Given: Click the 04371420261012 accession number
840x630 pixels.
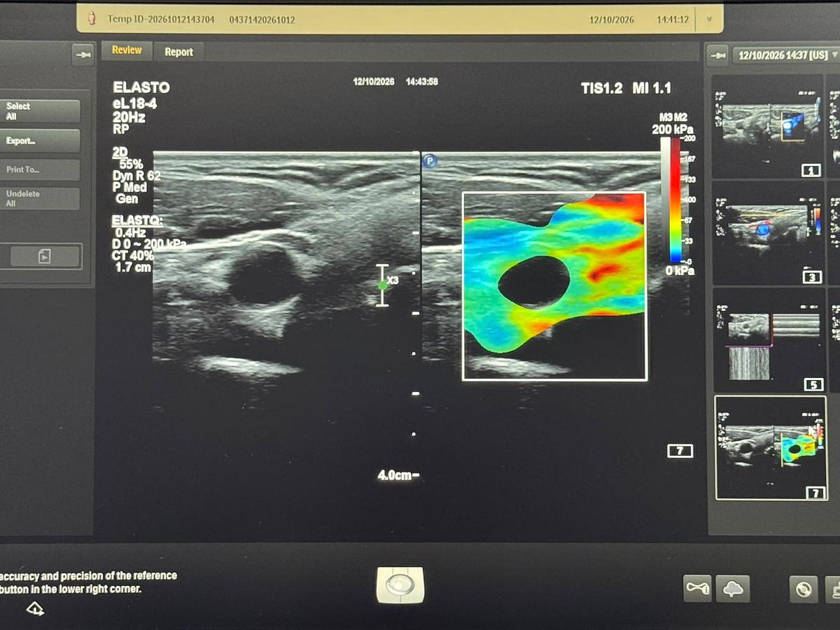Looking at the screenshot, I should 262,20.
